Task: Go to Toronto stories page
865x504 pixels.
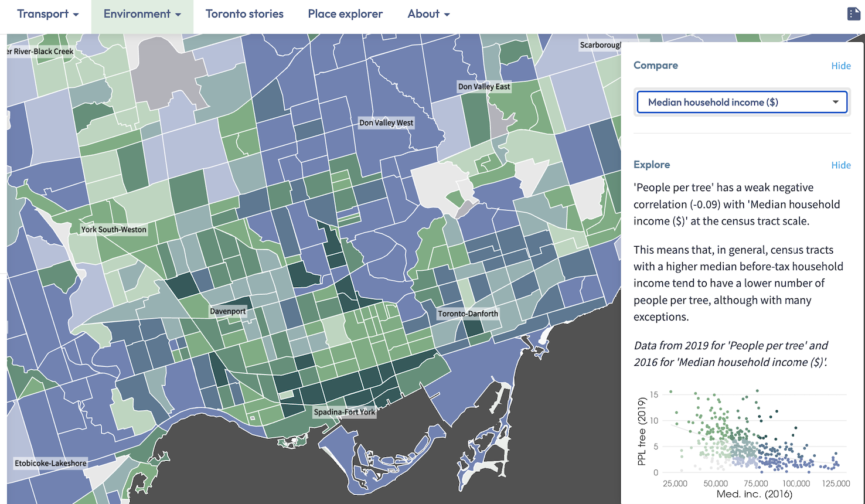Action: pyautogui.click(x=244, y=14)
